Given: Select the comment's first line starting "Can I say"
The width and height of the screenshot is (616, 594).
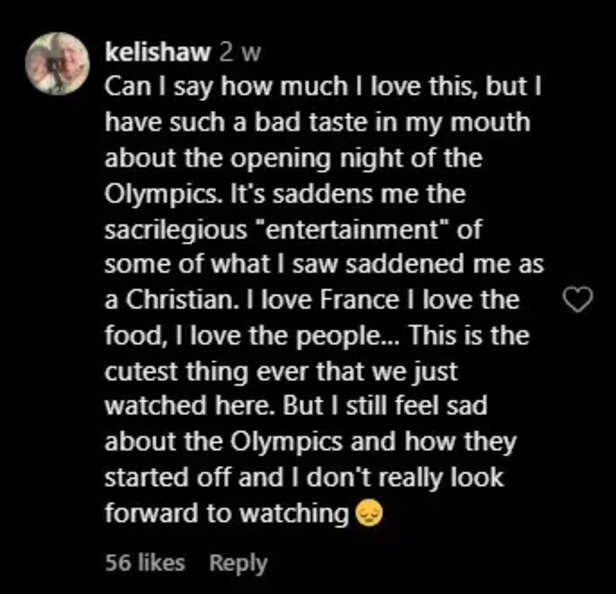Looking at the screenshot, I should 312,86.
